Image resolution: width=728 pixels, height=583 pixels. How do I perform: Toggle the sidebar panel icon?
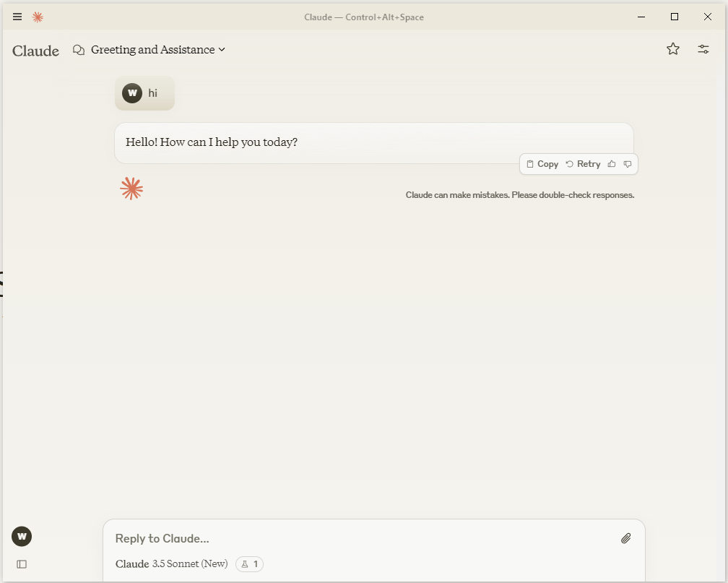22,564
